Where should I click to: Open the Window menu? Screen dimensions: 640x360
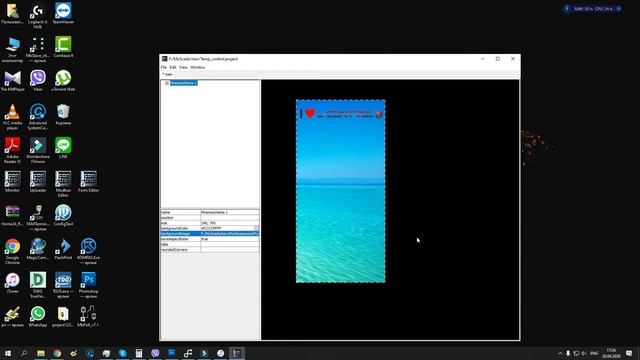198,67
